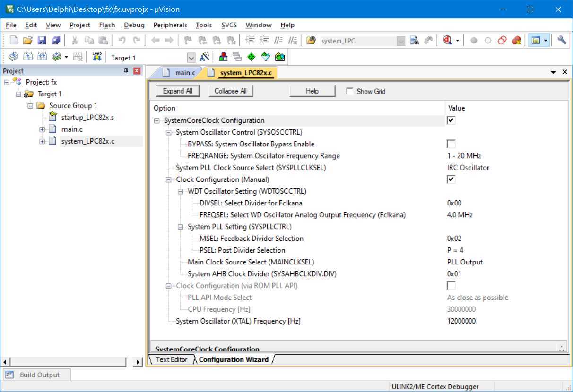Screen dimensions: 573x392
Task: Open Configuration with the wrench icon
Action: 562,41
